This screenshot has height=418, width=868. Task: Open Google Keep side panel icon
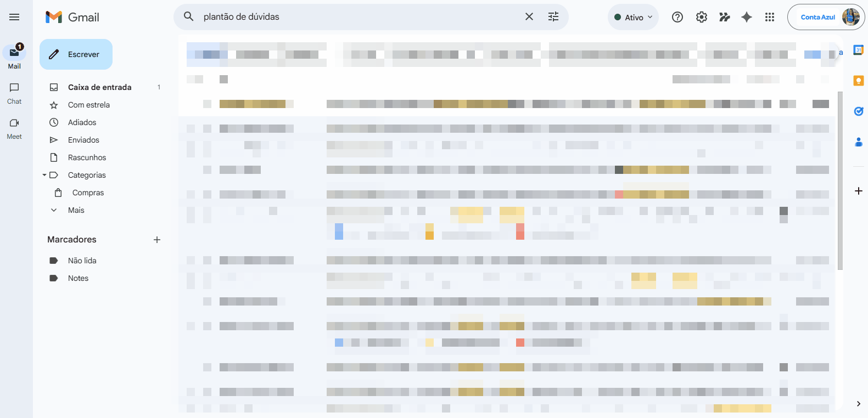(859, 81)
